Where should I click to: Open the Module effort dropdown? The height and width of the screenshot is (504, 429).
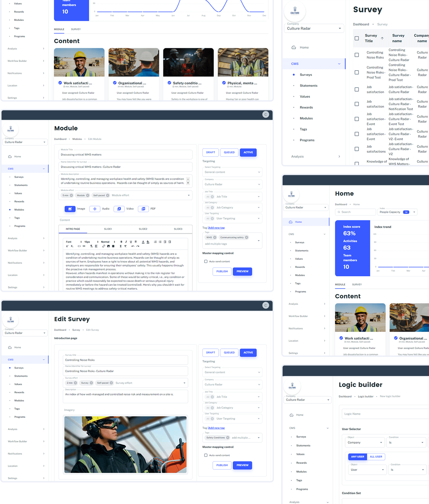point(188,195)
